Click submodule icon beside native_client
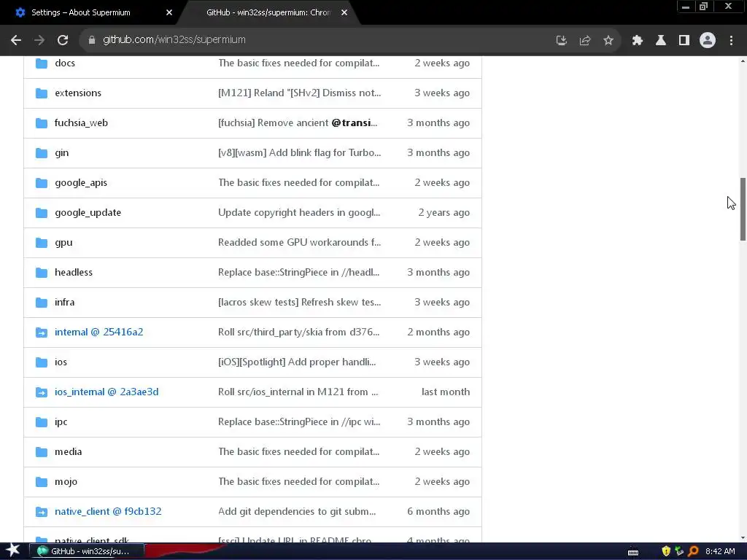 pyautogui.click(x=42, y=511)
